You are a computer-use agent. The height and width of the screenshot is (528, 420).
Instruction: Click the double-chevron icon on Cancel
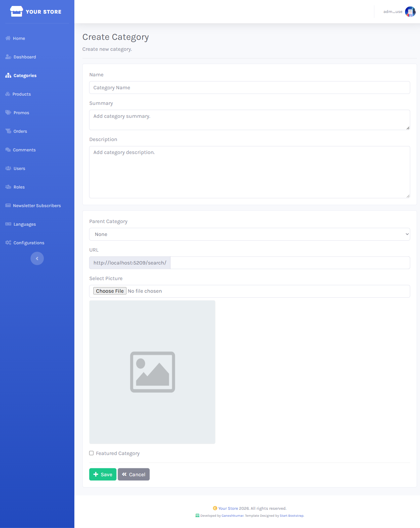tap(124, 474)
